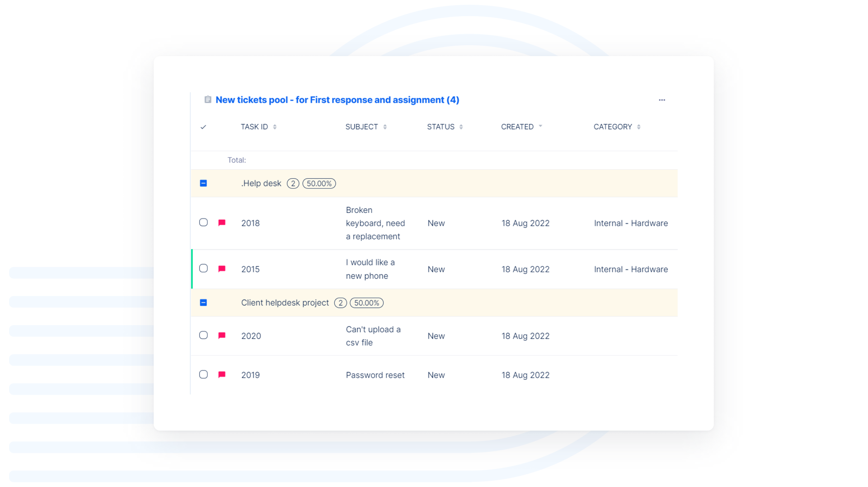Open the New tickets pool title link

coord(337,100)
